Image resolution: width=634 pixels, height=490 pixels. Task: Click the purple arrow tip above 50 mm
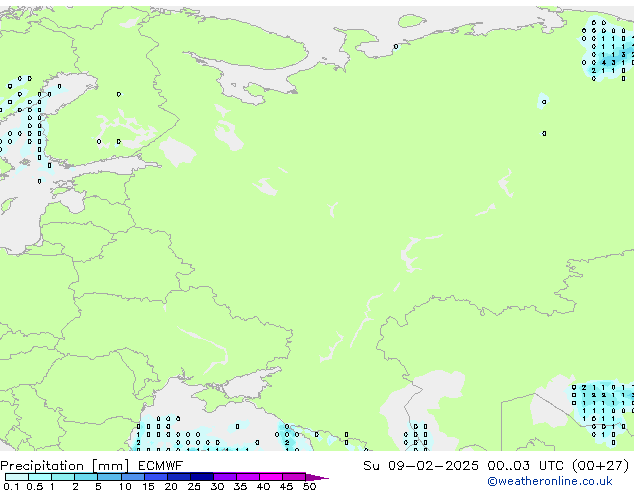(x=317, y=477)
